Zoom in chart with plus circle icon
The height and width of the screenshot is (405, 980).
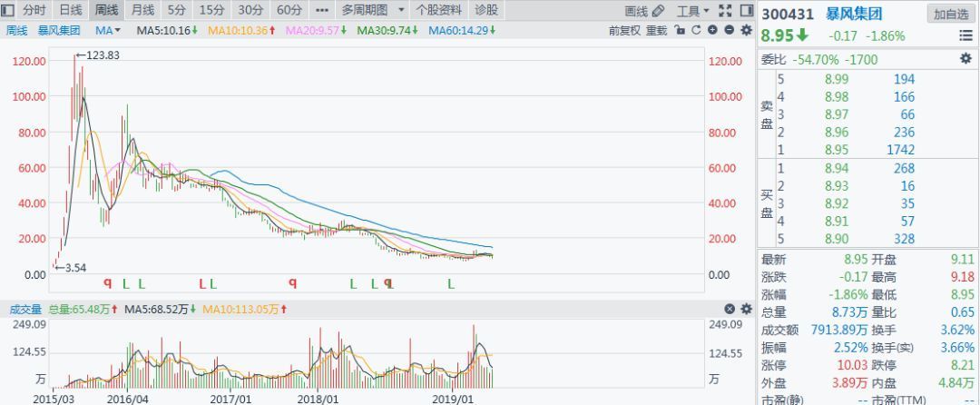pos(712,30)
